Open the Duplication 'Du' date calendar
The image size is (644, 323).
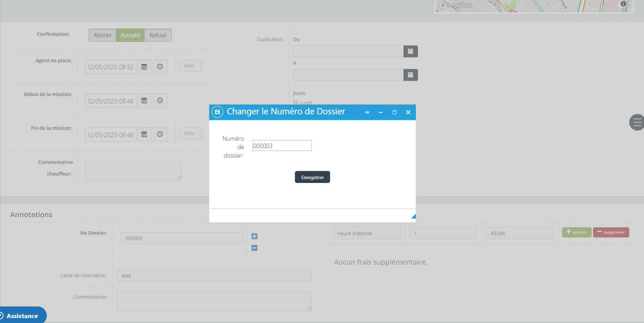[x=410, y=51]
